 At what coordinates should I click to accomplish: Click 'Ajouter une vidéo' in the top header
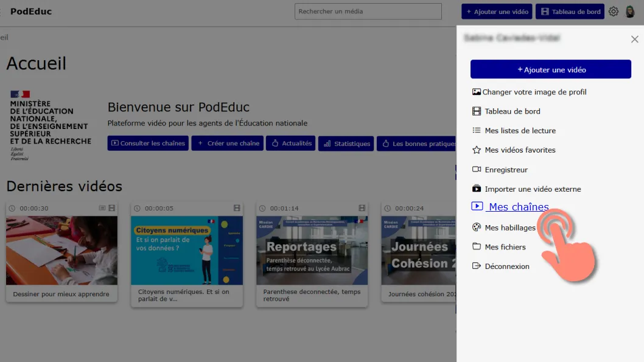pos(497,12)
